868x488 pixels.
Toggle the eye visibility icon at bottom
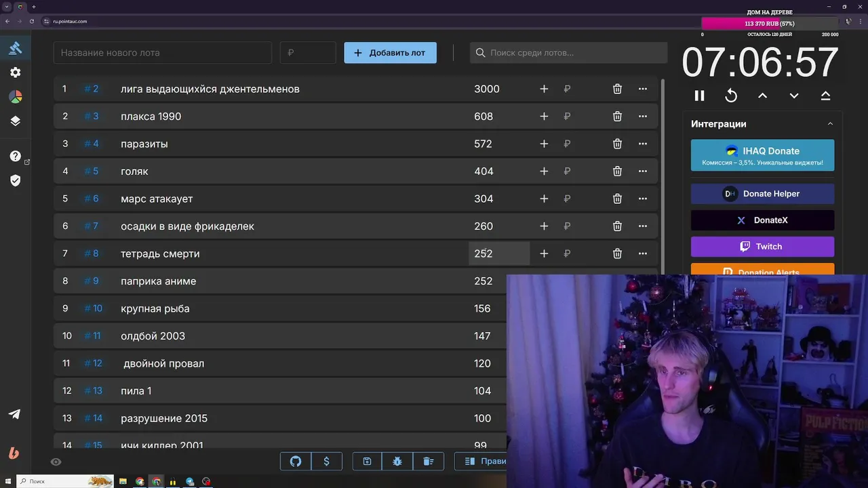click(x=56, y=462)
